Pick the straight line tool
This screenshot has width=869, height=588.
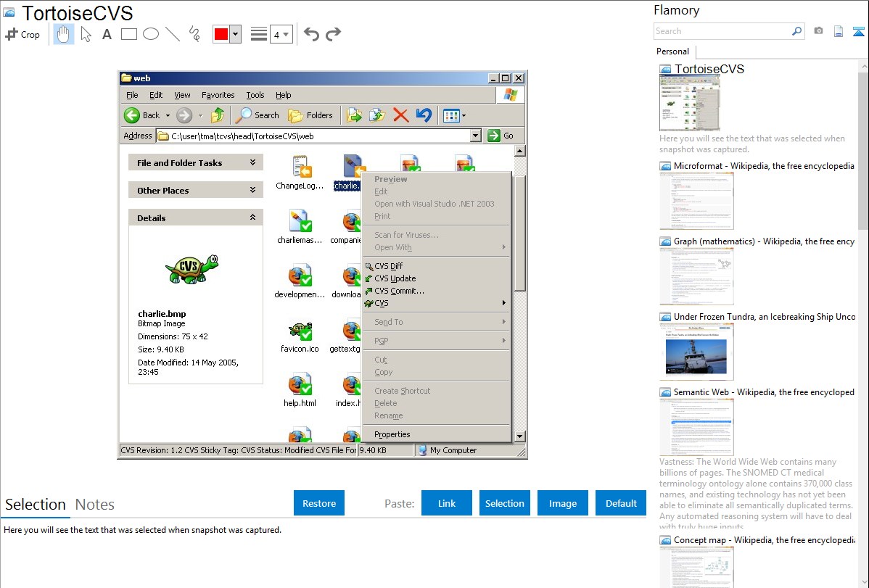click(x=173, y=34)
